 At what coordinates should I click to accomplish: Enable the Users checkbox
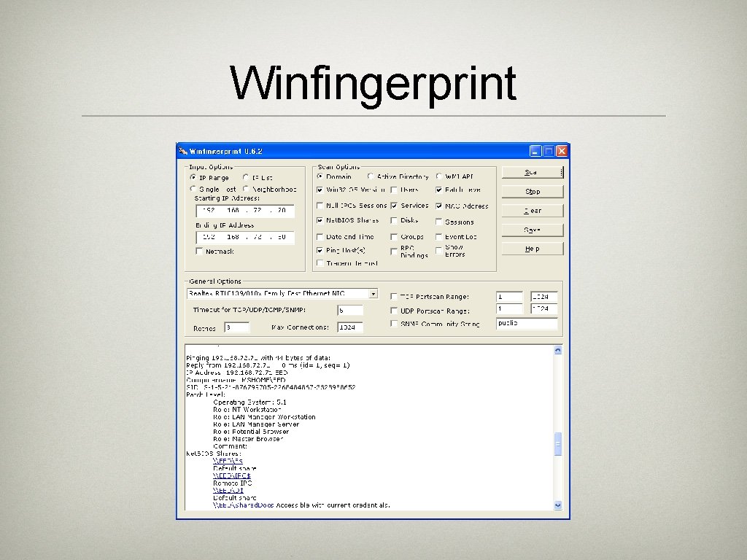394,190
